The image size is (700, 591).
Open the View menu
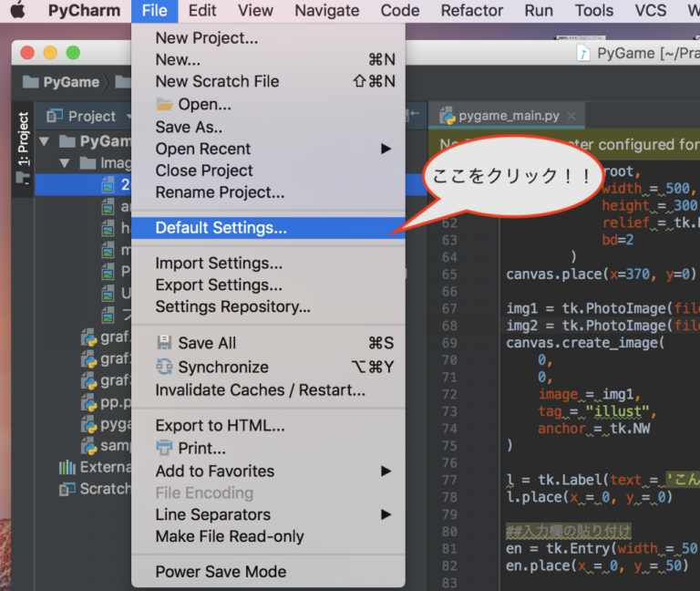click(x=255, y=10)
